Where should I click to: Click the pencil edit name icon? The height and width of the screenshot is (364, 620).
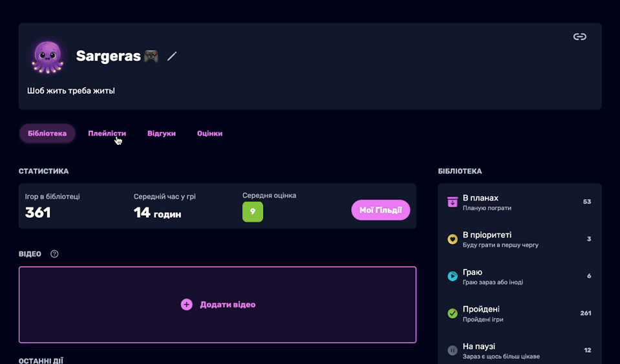click(172, 56)
